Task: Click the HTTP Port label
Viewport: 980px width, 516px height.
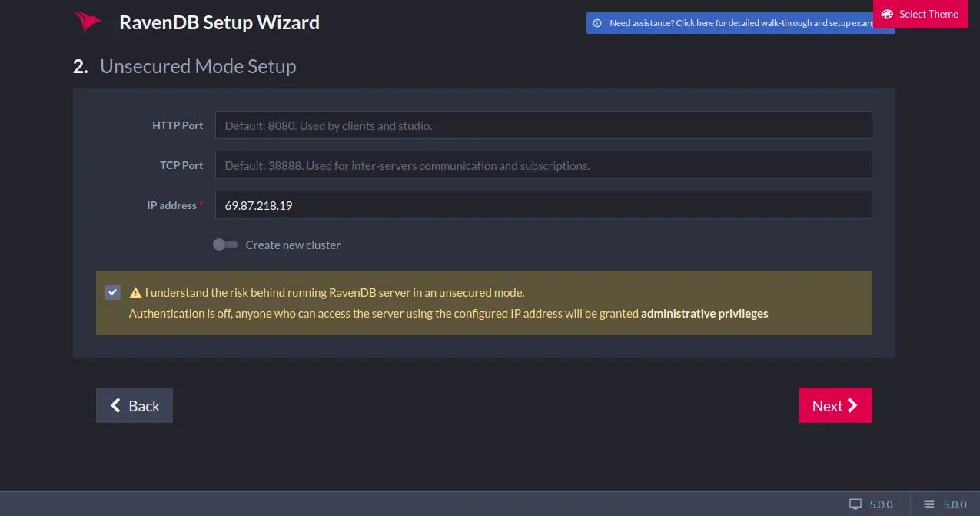Action: (178, 125)
